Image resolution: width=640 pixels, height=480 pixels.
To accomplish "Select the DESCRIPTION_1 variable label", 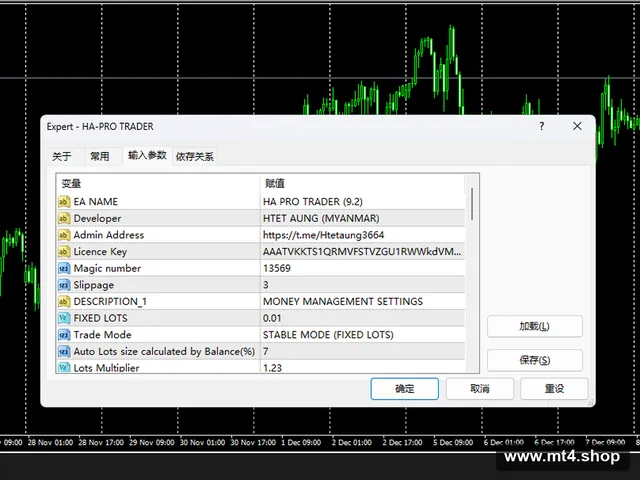I will click(110, 302).
